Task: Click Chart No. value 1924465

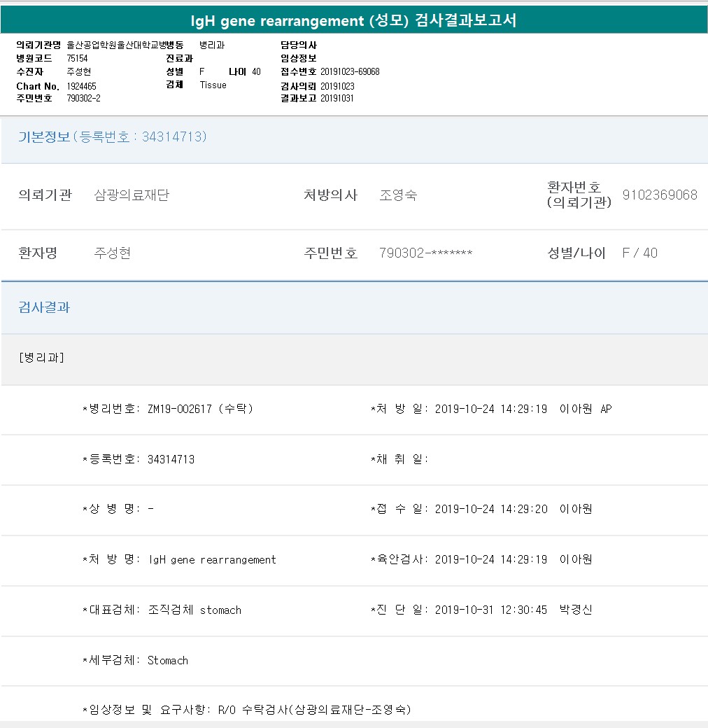Action: click(x=81, y=86)
